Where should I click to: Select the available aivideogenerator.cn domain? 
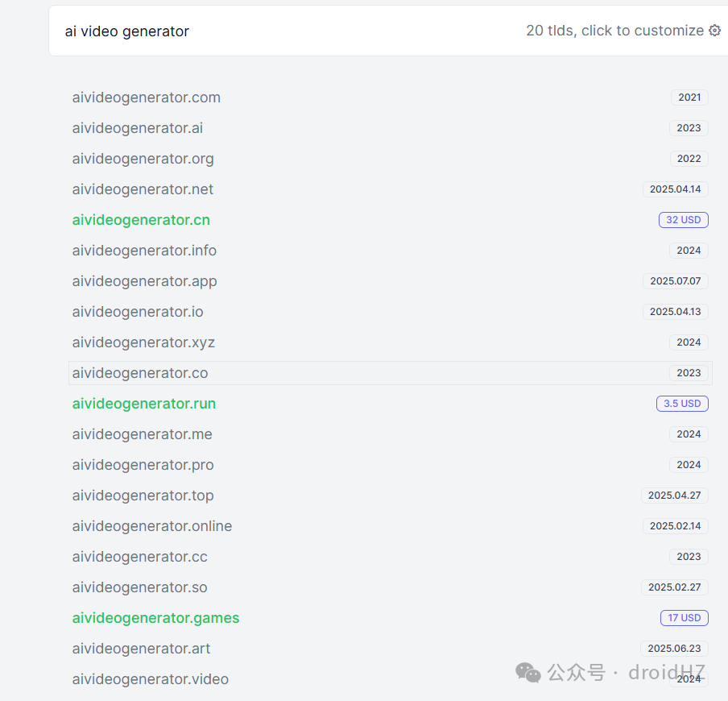141,220
